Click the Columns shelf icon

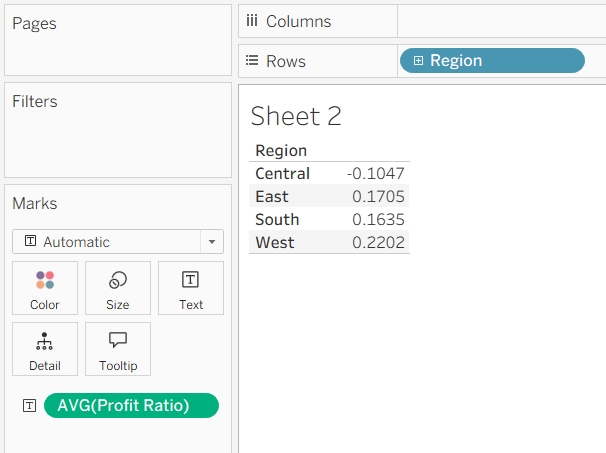pos(252,21)
